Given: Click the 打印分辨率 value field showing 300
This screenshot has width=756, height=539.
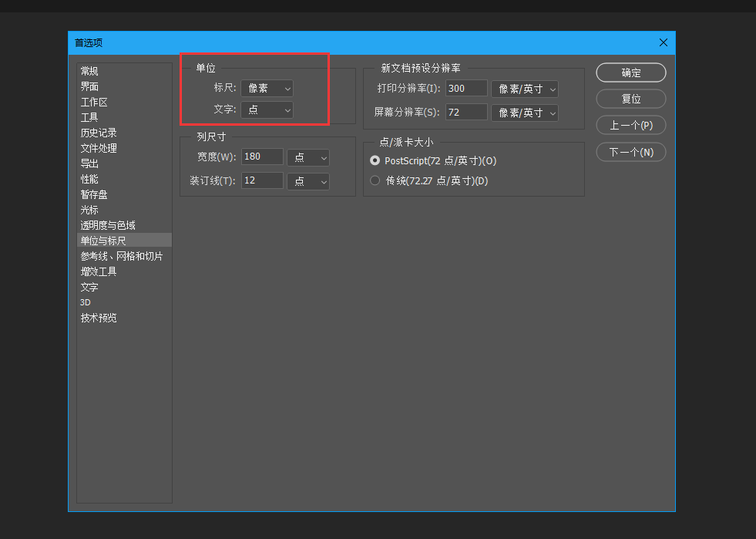Looking at the screenshot, I should pyautogui.click(x=467, y=89).
